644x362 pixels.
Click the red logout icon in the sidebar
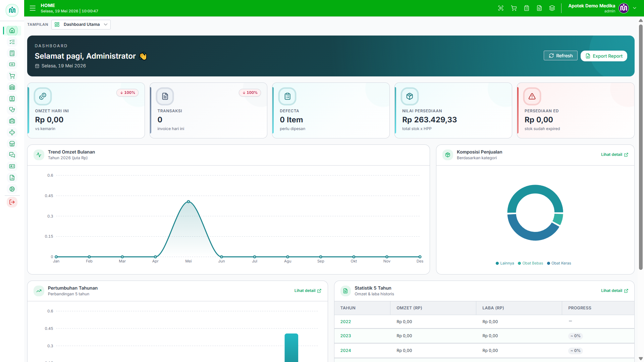click(12, 202)
